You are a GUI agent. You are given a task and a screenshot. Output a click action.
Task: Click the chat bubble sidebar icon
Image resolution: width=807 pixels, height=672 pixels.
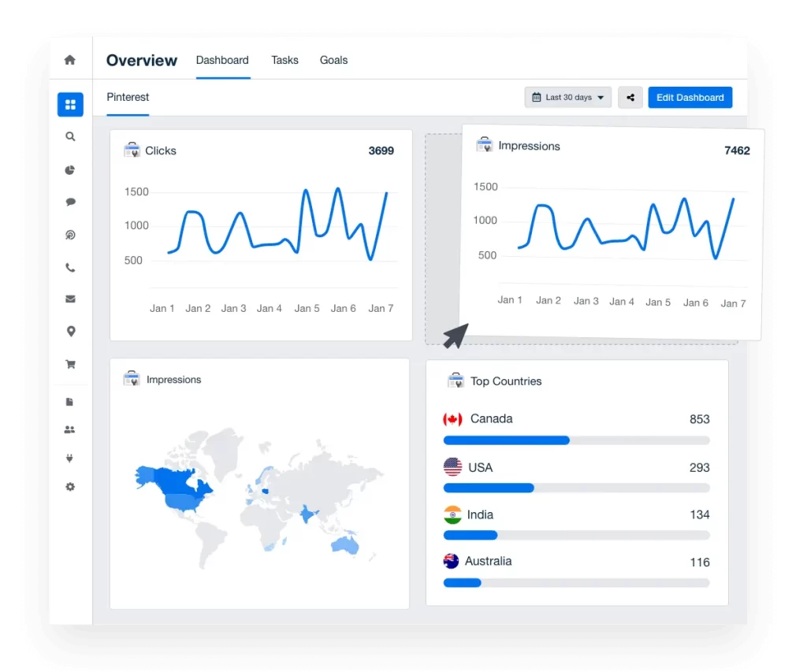coord(70,202)
